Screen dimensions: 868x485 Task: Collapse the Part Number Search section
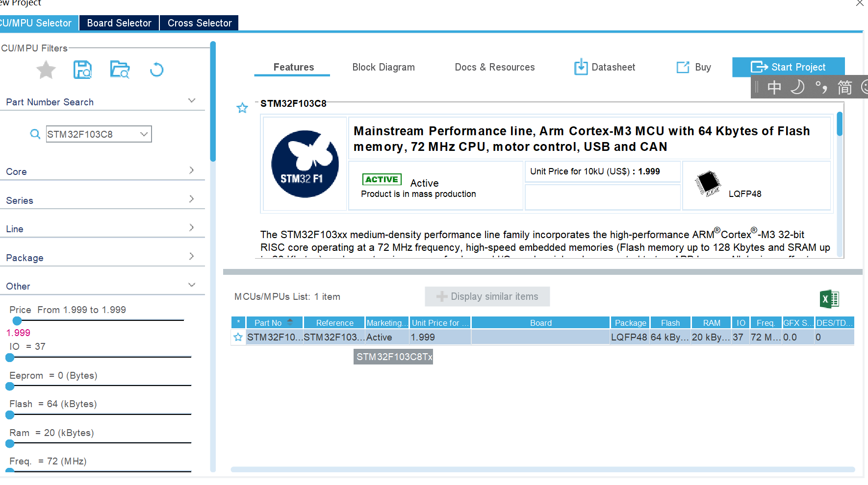click(192, 100)
